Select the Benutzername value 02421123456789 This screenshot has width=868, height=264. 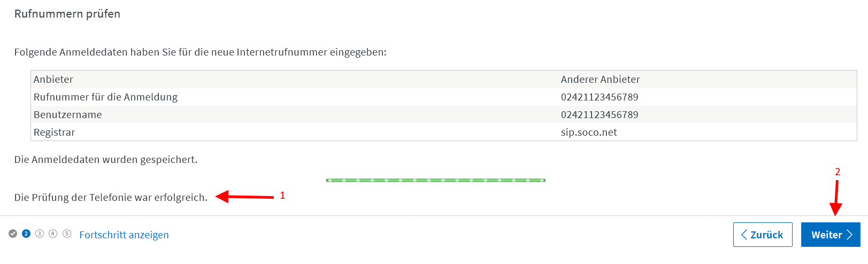coord(600,114)
